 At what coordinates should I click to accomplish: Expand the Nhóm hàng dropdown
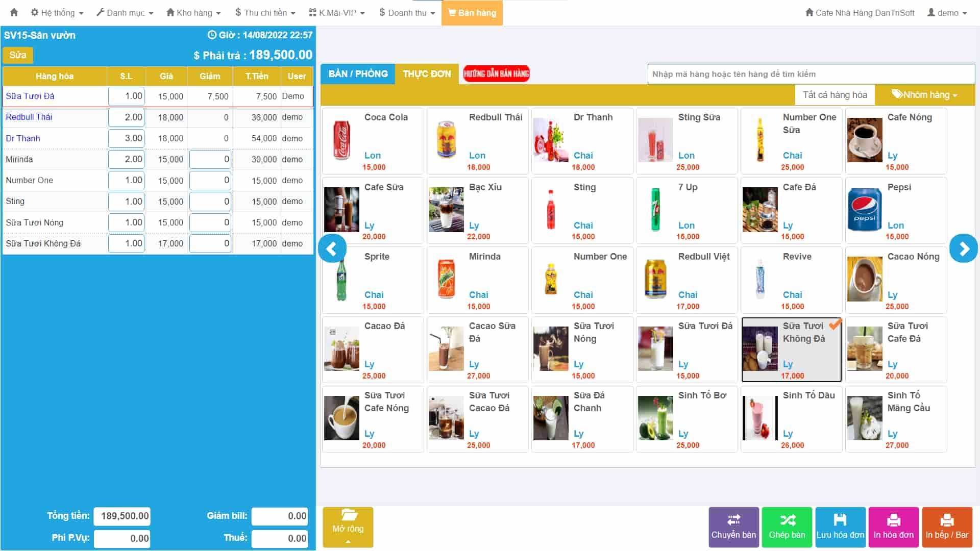[924, 95]
